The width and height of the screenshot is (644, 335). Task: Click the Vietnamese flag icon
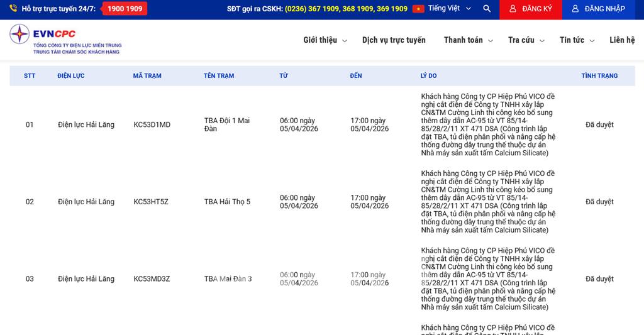(x=418, y=9)
